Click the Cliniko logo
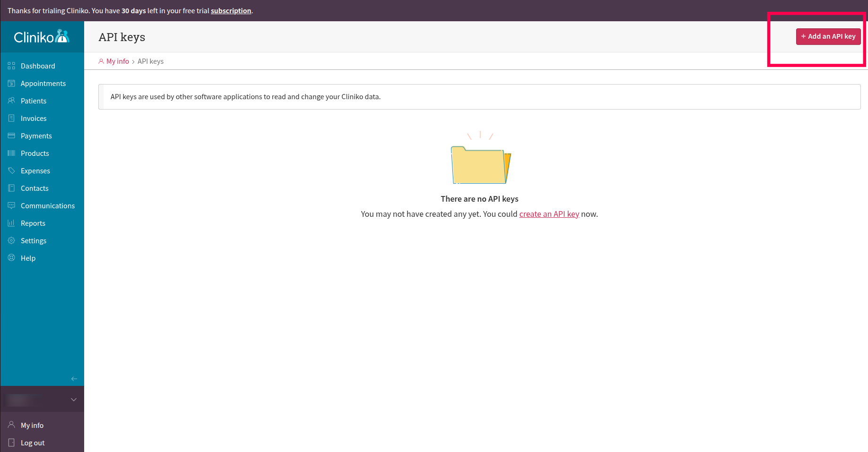 42,36
